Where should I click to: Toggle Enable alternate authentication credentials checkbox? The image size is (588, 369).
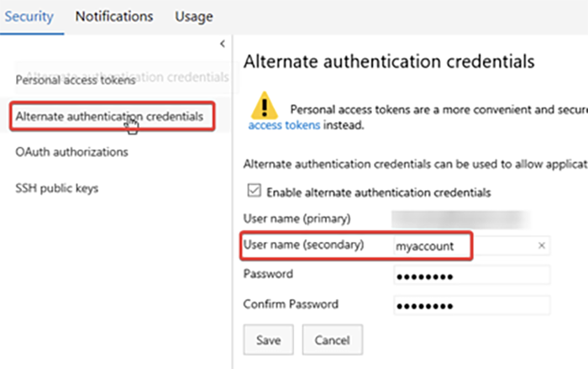tap(255, 192)
